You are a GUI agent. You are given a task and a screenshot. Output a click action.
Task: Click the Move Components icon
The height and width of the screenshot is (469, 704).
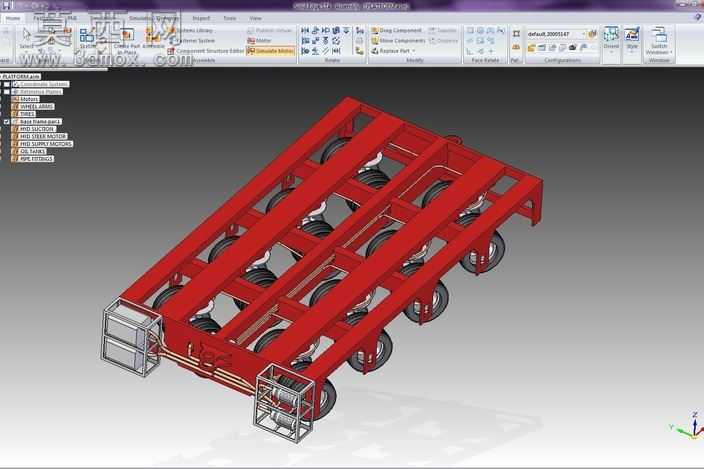(375, 41)
